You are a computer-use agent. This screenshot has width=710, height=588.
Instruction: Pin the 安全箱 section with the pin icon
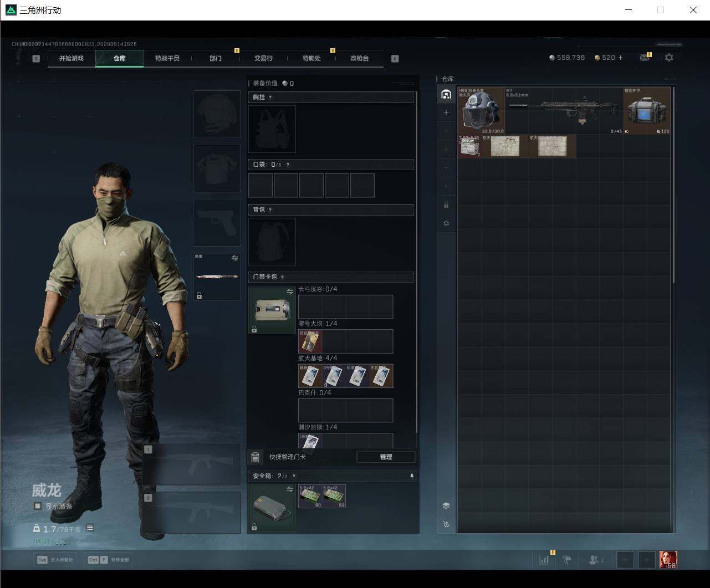[411, 476]
